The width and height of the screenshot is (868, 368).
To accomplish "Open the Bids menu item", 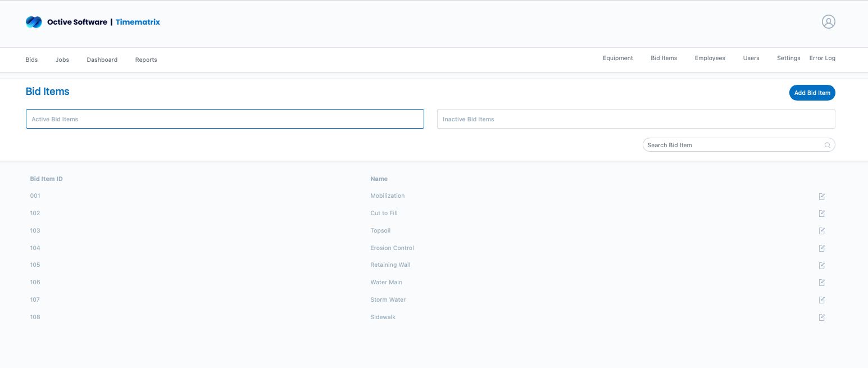I will coord(31,60).
